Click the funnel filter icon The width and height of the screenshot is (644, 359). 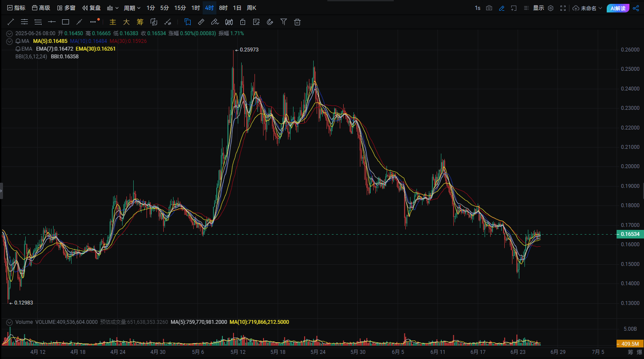tap(284, 22)
